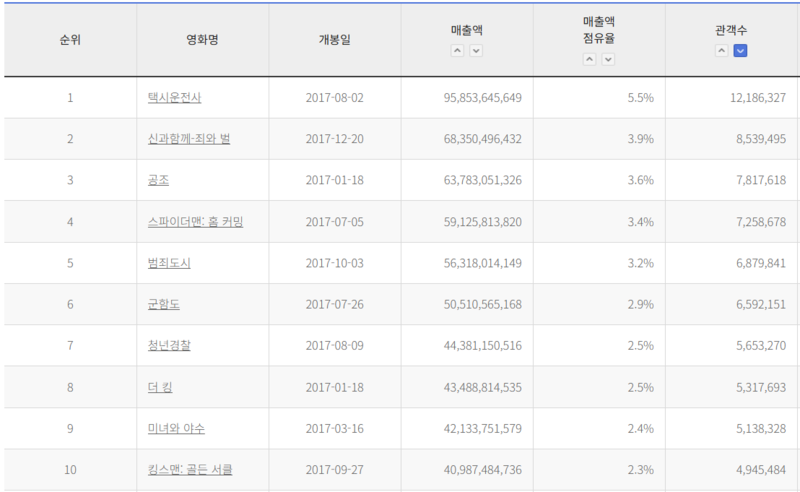Select share value 3.9%

pos(641,139)
